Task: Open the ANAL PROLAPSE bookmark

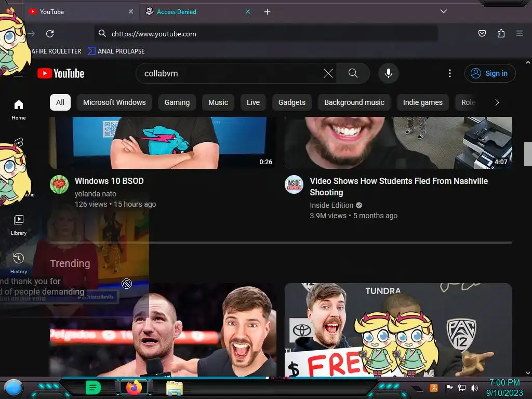Action: click(x=116, y=51)
